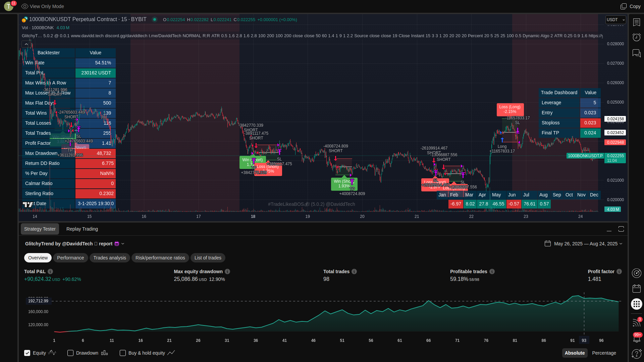Select the Absolute display mode
644x362 pixels.
pyautogui.click(x=575, y=353)
